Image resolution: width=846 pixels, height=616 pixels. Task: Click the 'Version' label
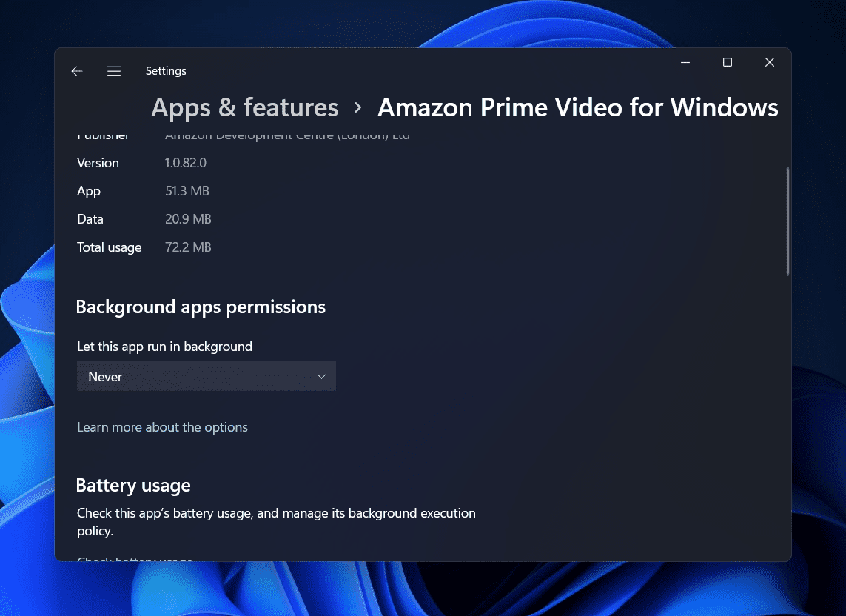[x=98, y=162]
